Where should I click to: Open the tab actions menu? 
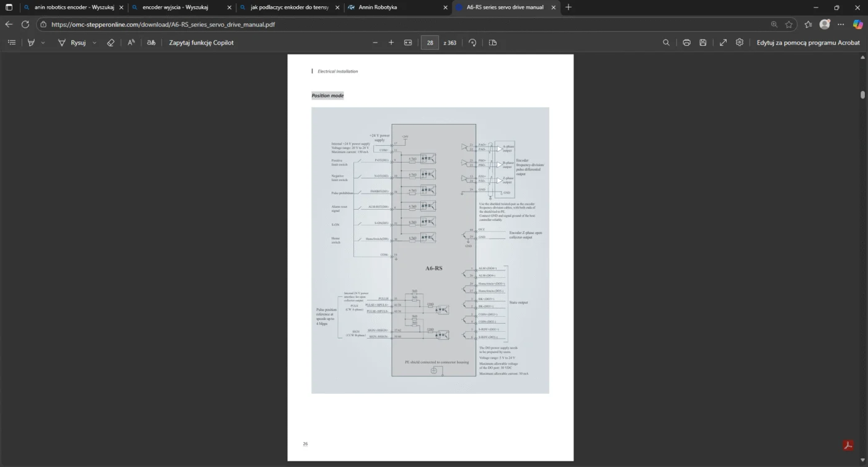9,7
